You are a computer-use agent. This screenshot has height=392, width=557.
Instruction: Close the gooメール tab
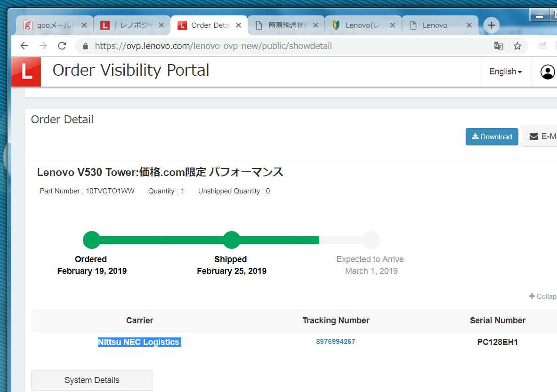click(x=84, y=25)
